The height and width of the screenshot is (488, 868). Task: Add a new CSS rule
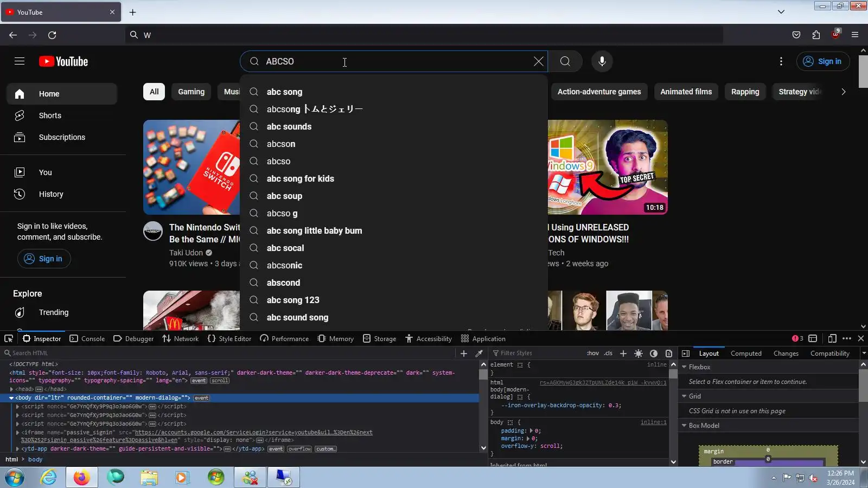click(x=623, y=353)
